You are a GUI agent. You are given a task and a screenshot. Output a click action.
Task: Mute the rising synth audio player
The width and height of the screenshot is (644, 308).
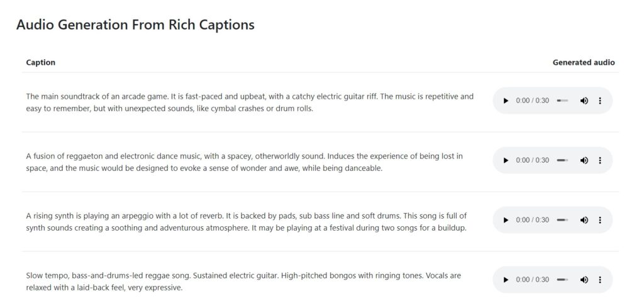[x=584, y=220]
